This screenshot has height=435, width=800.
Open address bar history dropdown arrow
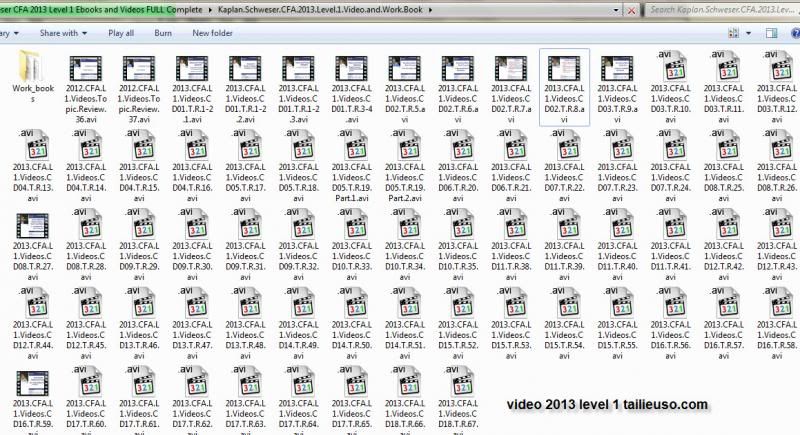pos(616,10)
